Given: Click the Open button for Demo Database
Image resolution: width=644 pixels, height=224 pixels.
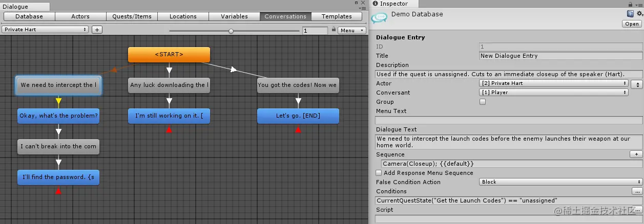Looking at the screenshot, I should click(x=632, y=24).
